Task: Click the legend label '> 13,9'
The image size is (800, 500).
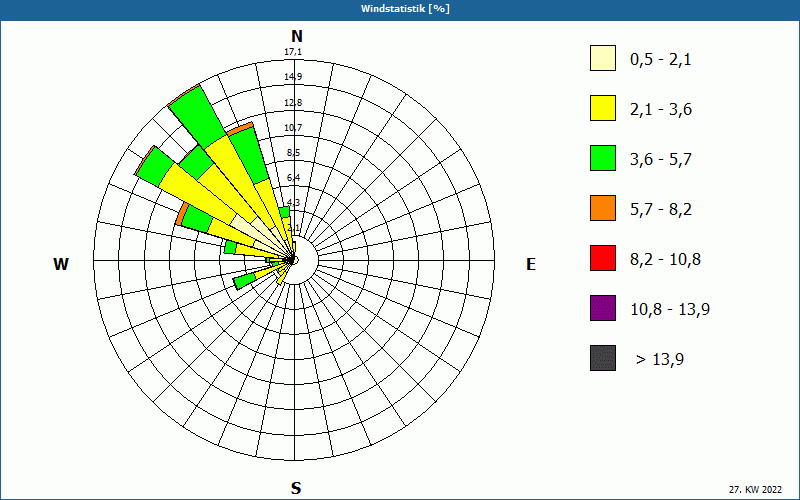Action: (660, 360)
